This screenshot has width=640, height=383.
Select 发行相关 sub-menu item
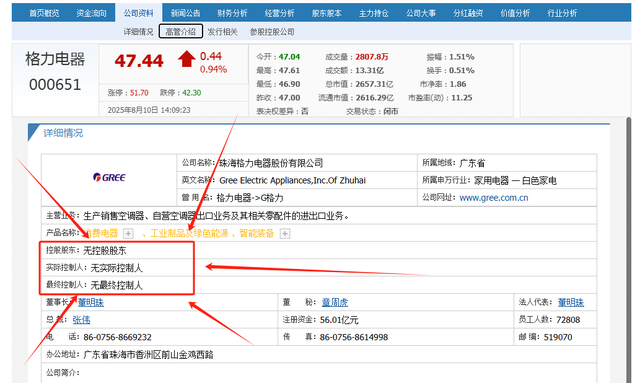click(222, 31)
